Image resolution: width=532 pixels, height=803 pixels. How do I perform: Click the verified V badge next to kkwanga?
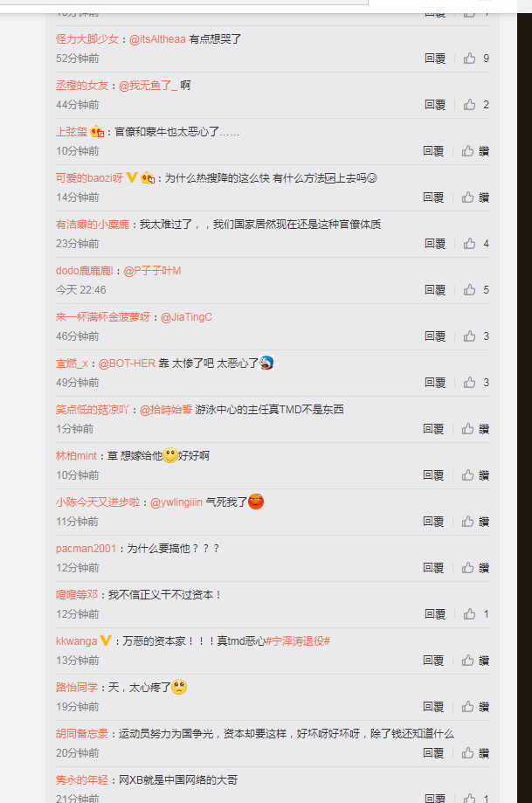106,640
